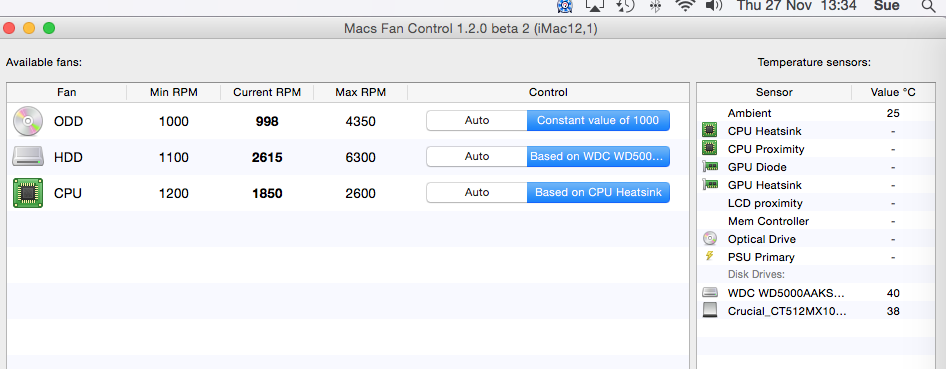The image size is (946, 369).
Task: Click the ODD fan disc icon
Action: coord(28,121)
